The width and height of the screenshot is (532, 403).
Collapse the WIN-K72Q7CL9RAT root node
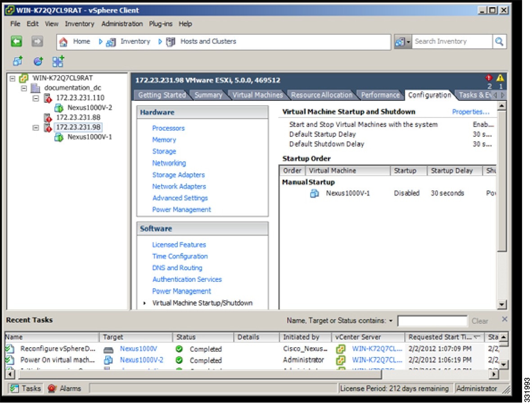coord(13,78)
